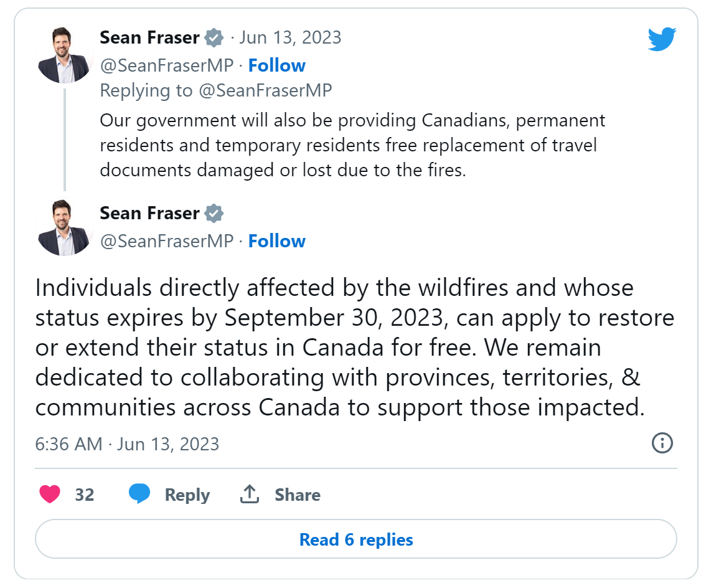The image size is (706, 588).
Task: Click the @SeanFraserMP handle beside the main tweet Follow link
Action: point(167,241)
